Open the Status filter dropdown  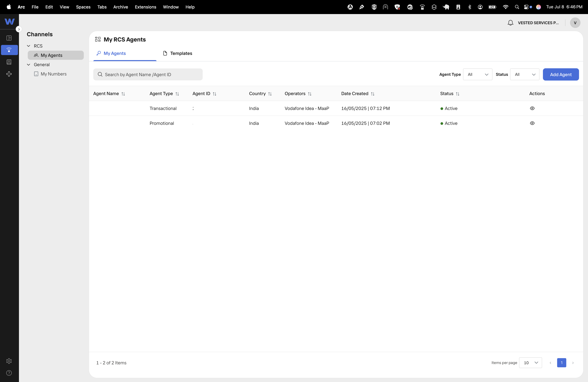click(524, 74)
